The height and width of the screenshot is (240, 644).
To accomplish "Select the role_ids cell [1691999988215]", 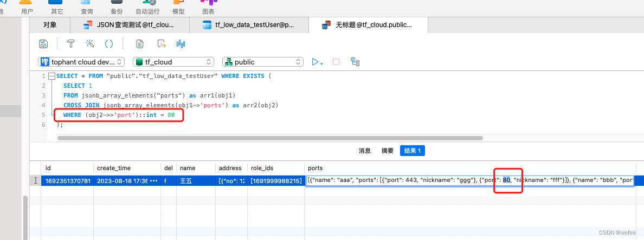I will click(x=275, y=180).
